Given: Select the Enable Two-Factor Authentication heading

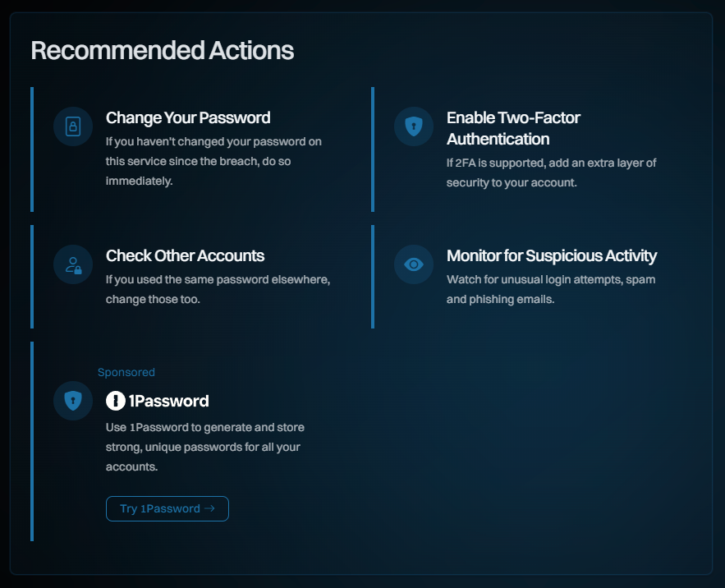Looking at the screenshot, I should (x=513, y=128).
